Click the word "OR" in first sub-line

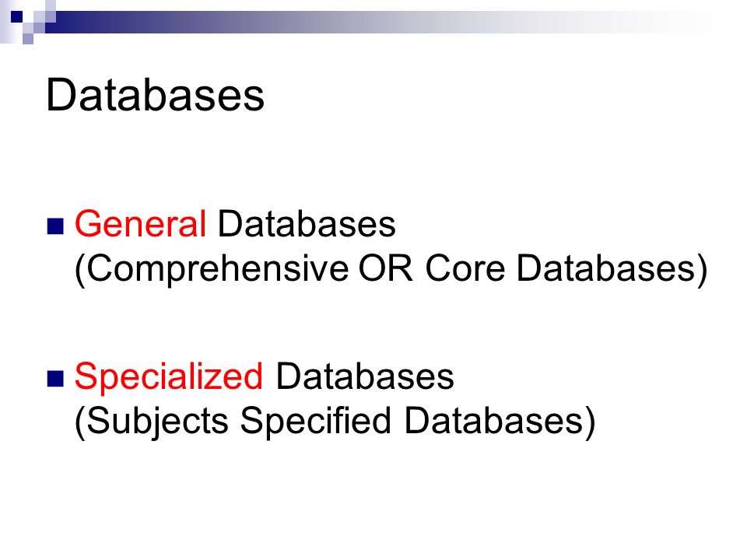385,268
